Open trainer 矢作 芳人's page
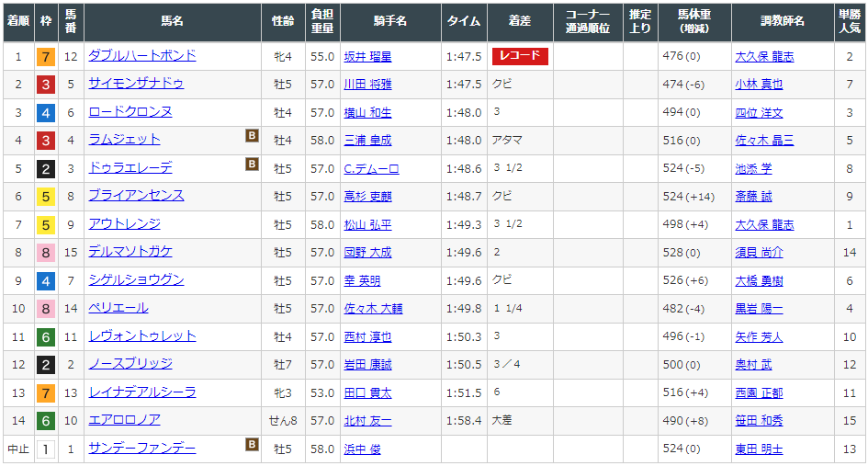 (x=759, y=337)
